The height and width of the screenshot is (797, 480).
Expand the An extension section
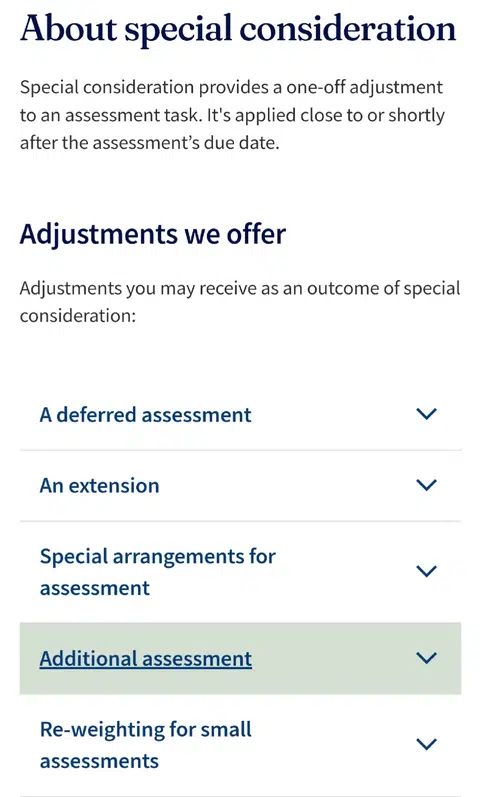pyautogui.click(x=240, y=486)
